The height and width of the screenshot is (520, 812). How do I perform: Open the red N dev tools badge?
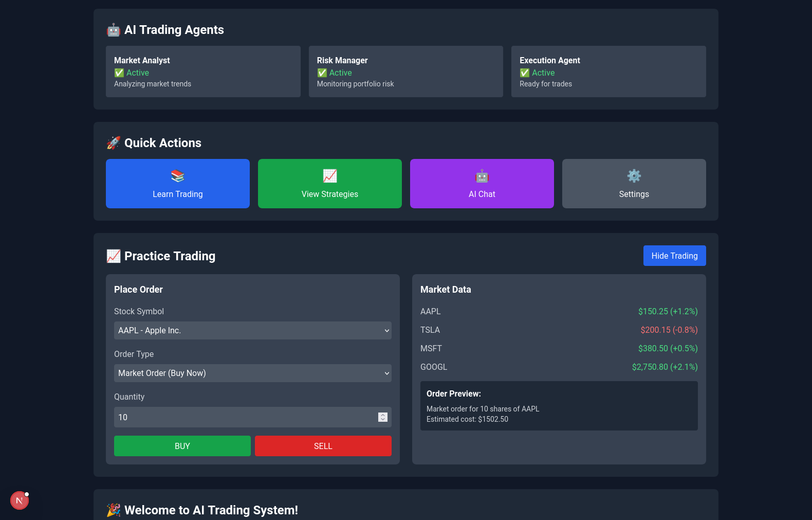pyautogui.click(x=20, y=500)
